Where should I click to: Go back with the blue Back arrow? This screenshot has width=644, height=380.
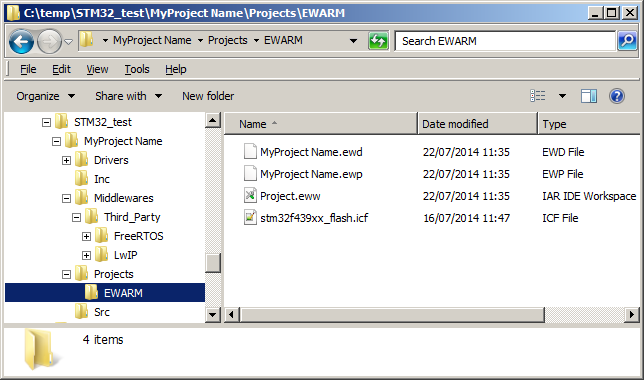(21, 41)
